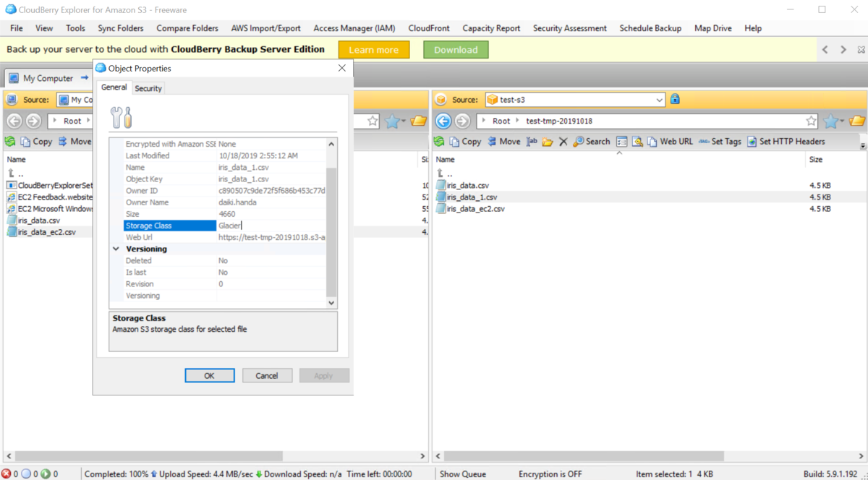The image size is (868, 480).
Task: Open the test-s3 Source dropdown
Action: pos(659,100)
